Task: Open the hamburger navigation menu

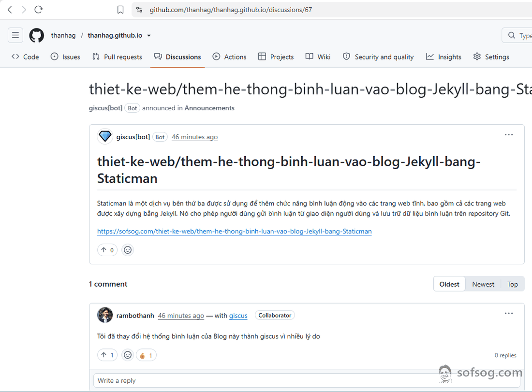Action: [x=15, y=35]
